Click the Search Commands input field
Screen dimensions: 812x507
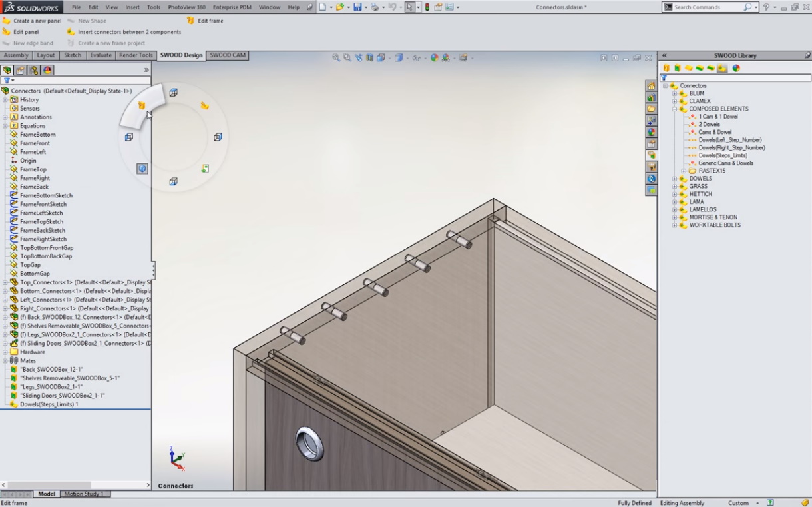pyautogui.click(x=708, y=7)
